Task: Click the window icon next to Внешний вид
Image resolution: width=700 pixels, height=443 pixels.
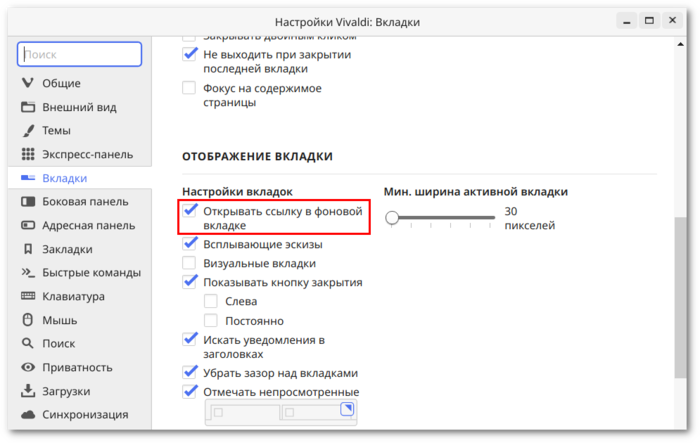Action: [28, 107]
